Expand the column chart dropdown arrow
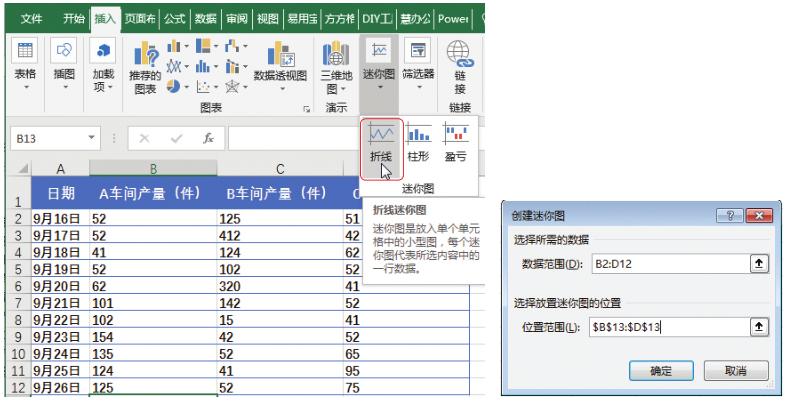This screenshot has height=401, width=787. (x=186, y=46)
